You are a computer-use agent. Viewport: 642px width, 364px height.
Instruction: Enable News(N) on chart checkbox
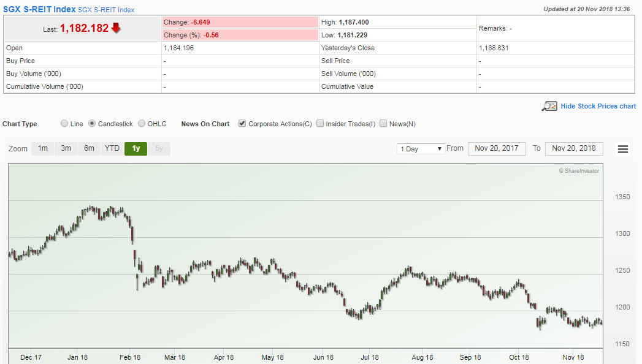[x=383, y=124]
